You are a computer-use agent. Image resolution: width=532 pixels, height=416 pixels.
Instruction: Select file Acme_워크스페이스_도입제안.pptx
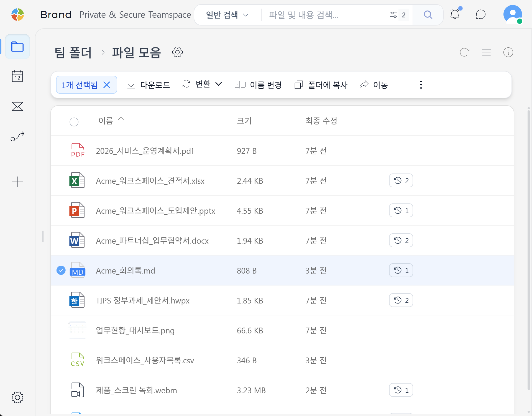[155, 211]
